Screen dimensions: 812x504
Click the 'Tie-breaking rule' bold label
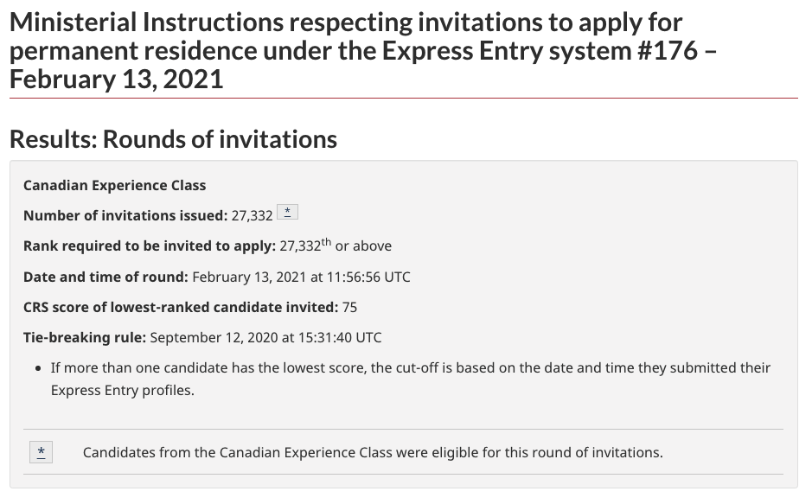coord(85,338)
